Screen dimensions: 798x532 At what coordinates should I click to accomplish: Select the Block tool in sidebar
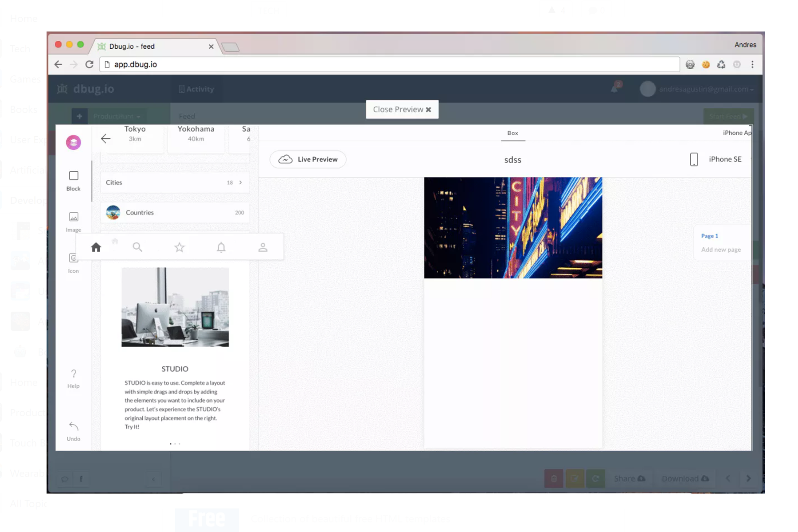[x=74, y=181]
